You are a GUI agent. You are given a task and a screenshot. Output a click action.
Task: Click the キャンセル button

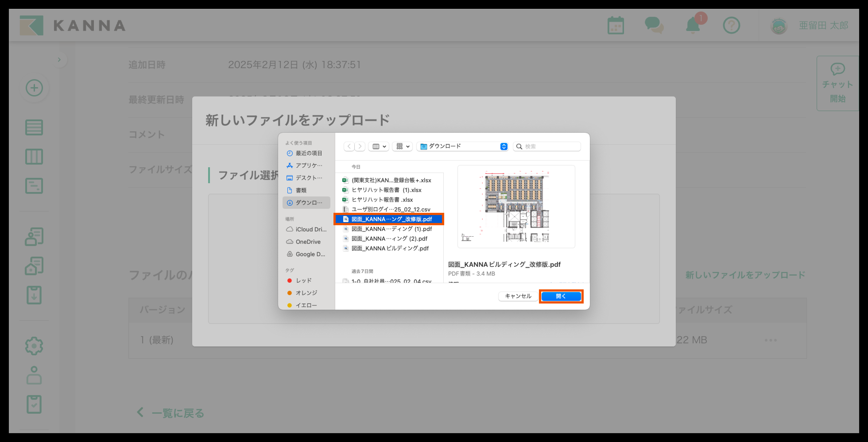tap(518, 296)
